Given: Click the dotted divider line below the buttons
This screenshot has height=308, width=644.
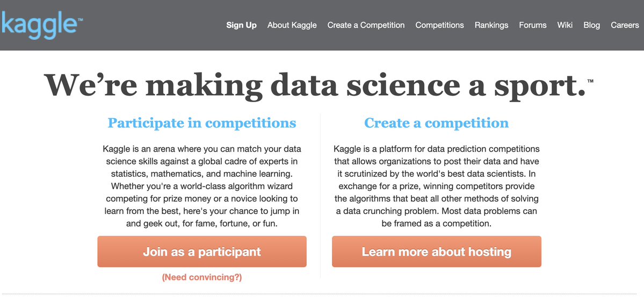Looking at the screenshot, I should coord(322,294).
